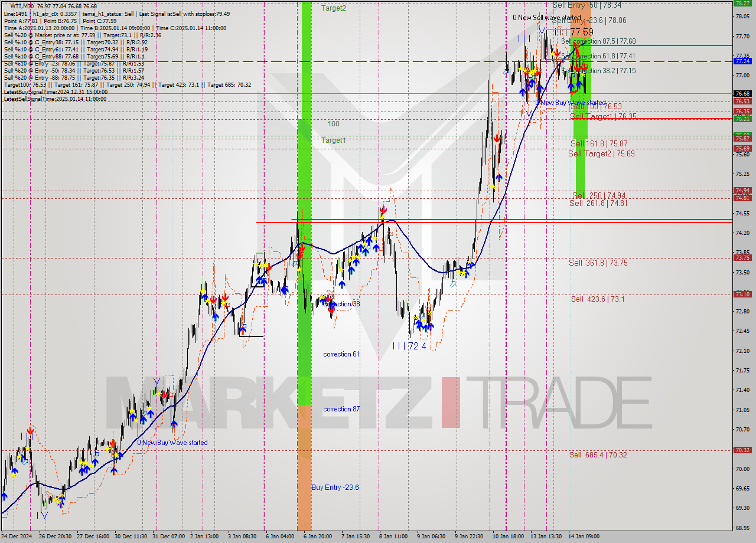Click the I I I 72.4 wave label
This screenshot has width=756, height=543.
coord(409,346)
